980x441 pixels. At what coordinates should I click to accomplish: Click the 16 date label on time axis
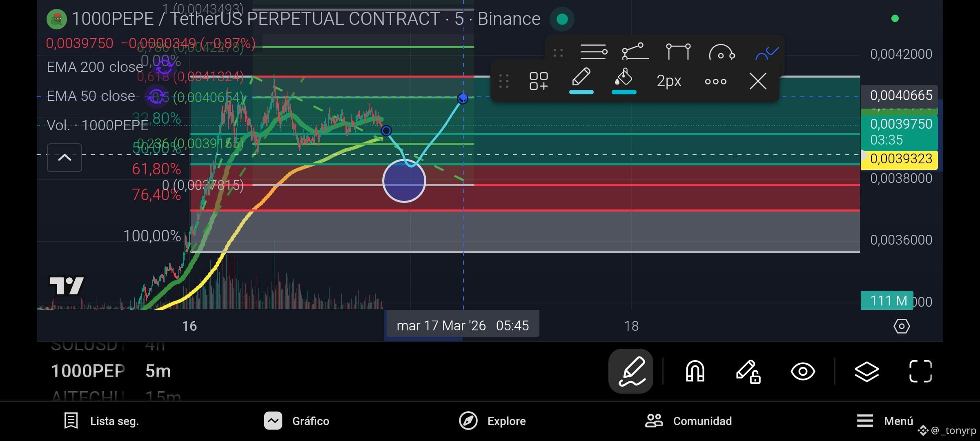[189, 326]
